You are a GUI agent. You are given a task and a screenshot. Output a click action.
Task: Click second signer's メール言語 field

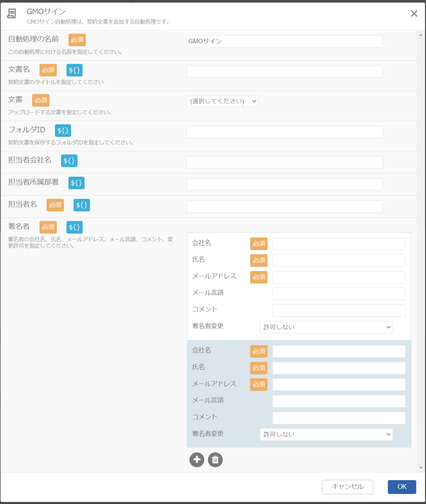tap(339, 401)
